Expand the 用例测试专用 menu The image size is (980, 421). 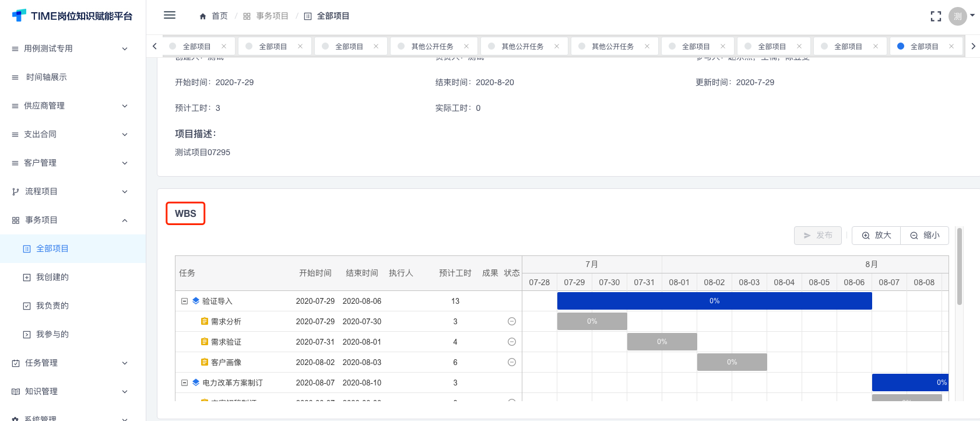click(x=73, y=48)
